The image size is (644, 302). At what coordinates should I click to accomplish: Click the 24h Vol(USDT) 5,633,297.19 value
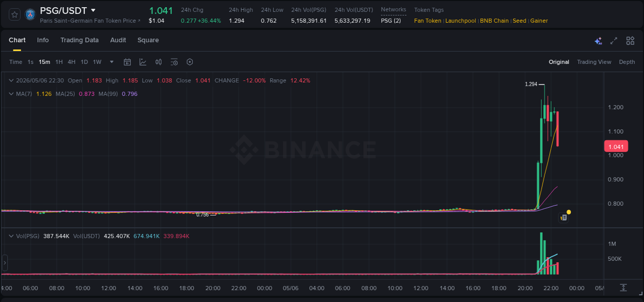(x=352, y=21)
